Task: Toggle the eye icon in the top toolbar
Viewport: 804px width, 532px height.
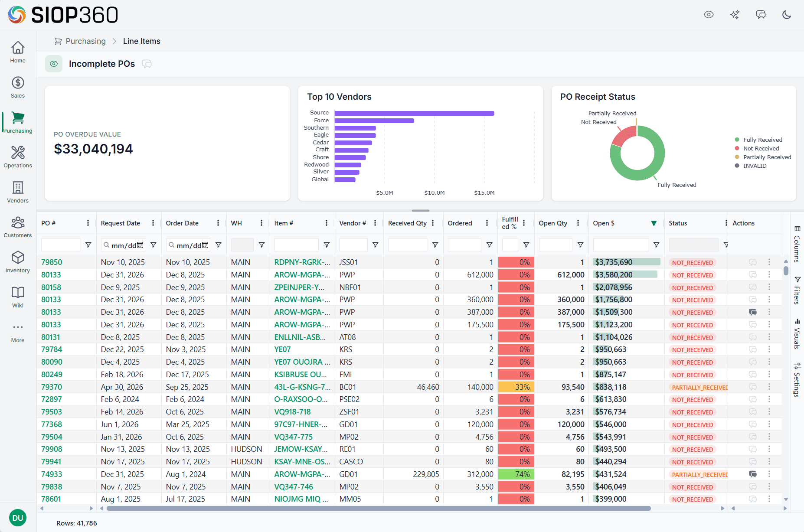Action: click(x=709, y=14)
